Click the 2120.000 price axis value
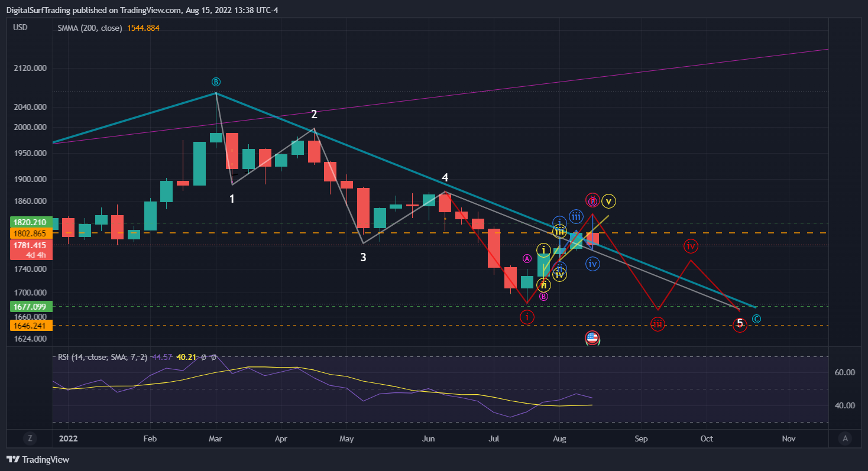 (31, 69)
